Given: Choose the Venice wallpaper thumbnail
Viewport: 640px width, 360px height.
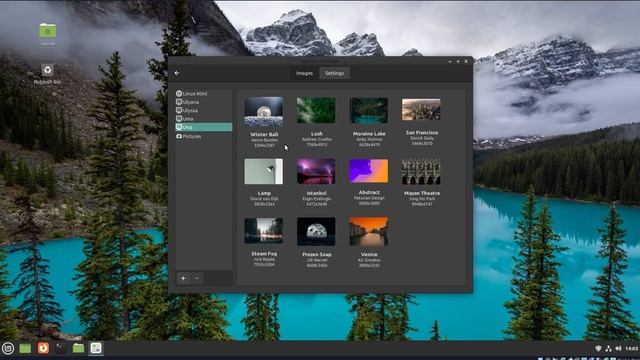Looking at the screenshot, I should (369, 231).
